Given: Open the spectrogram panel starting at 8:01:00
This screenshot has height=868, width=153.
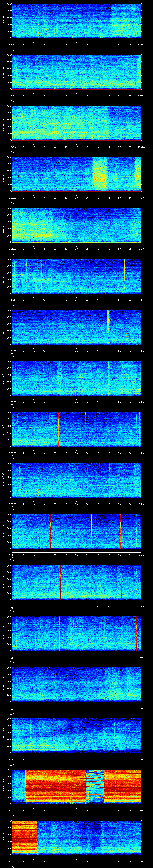Looking at the screenshot, I should (76, 225).
